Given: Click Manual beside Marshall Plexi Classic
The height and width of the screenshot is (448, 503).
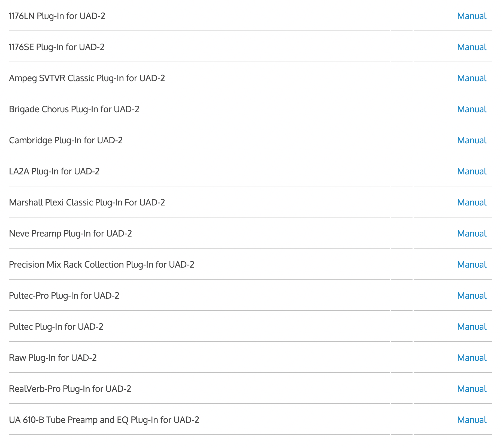Looking at the screenshot, I should pyautogui.click(x=471, y=202).
